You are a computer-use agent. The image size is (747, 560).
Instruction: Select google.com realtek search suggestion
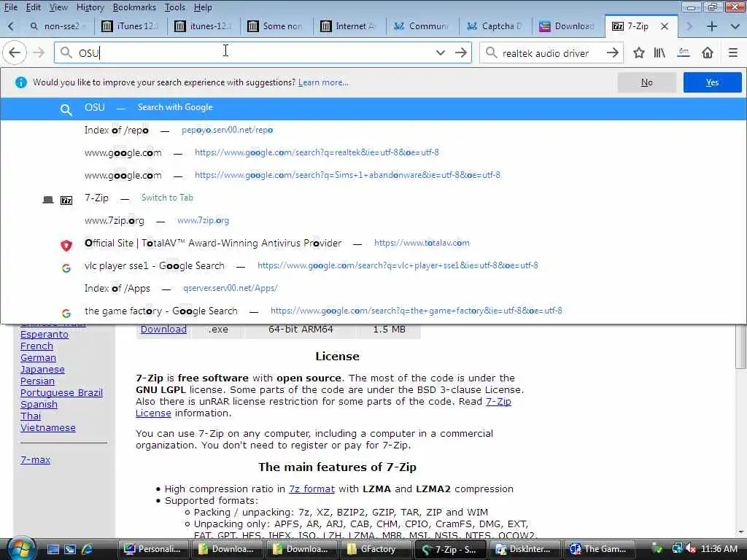click(373, 153)
